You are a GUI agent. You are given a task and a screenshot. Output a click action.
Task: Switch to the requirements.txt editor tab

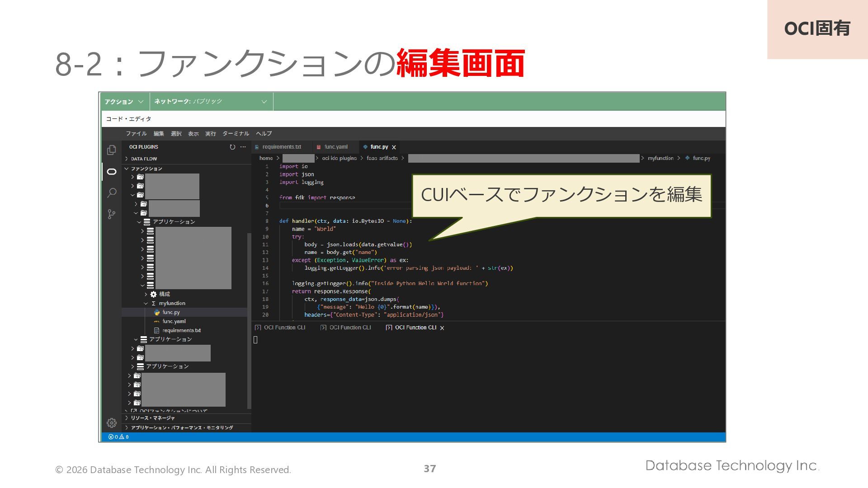click(281, 147)
